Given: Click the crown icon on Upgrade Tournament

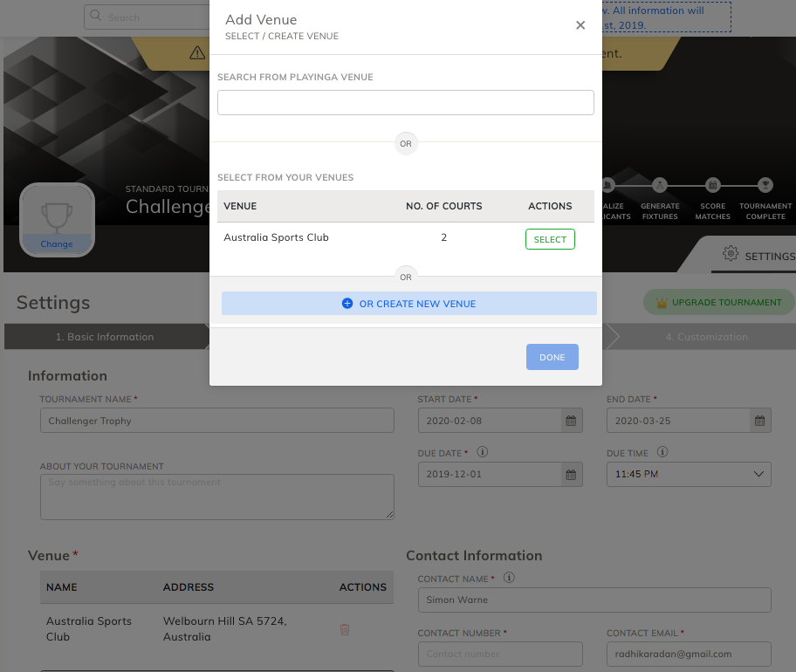Looking at the screenshot, I should (662, 303).
